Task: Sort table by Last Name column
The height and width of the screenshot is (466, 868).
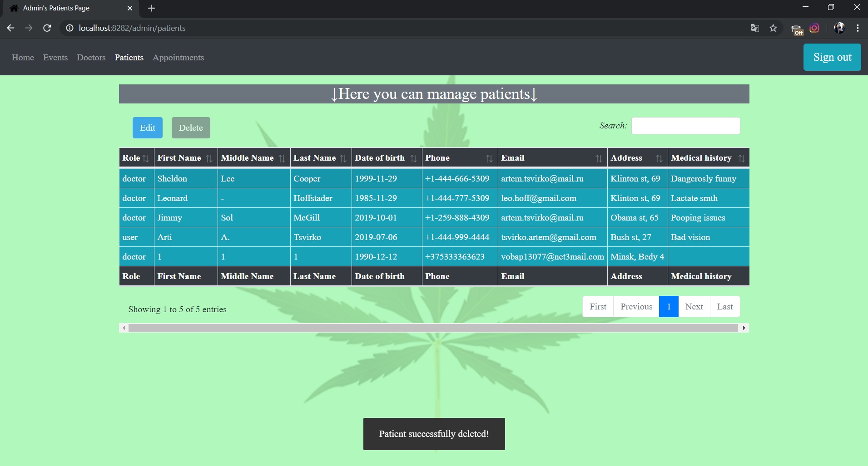Action: (321, 158)
